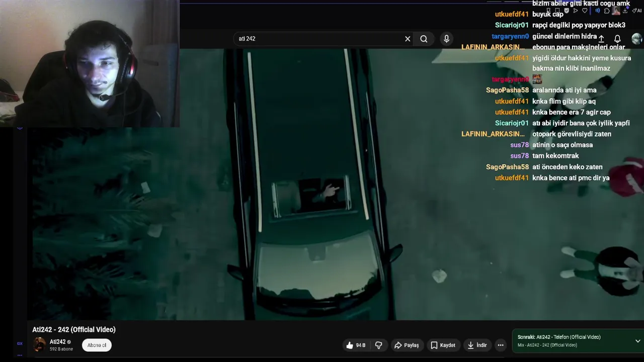The height and width of the screenshot is (362, 644).
Task: Open browser extensions cube icon
Action: pyautogui.click(x=607, y=11)
